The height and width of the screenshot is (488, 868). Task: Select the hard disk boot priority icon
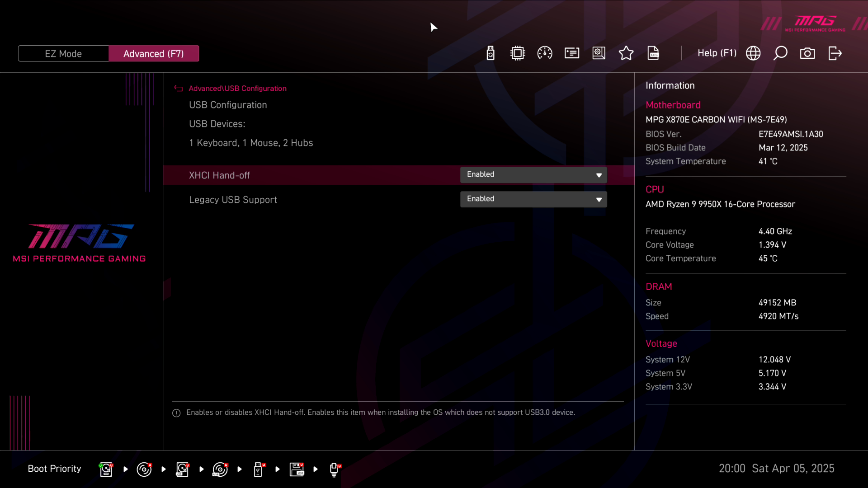click(x=106, y=469)
